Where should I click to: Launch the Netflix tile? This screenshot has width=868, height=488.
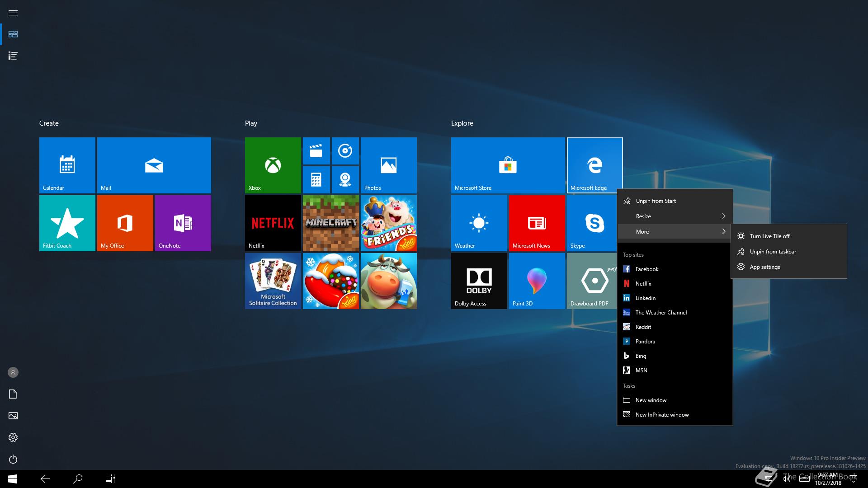tap(273, 223)
